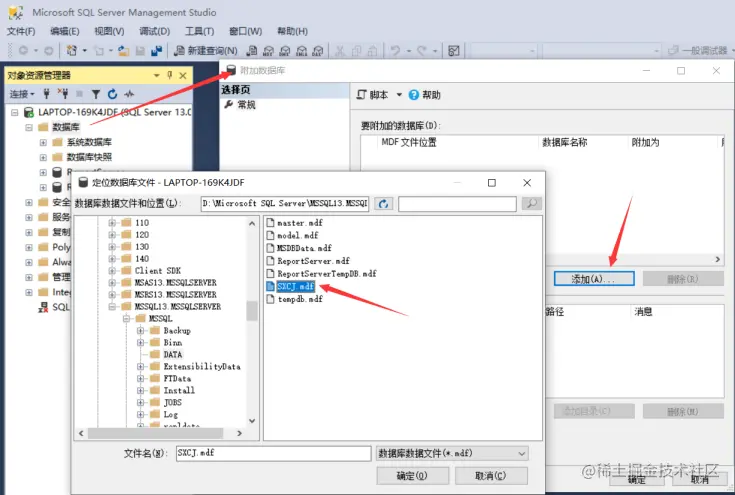Click the DAX query toolbar icon
735x495 pixels.
coord(318,51)
